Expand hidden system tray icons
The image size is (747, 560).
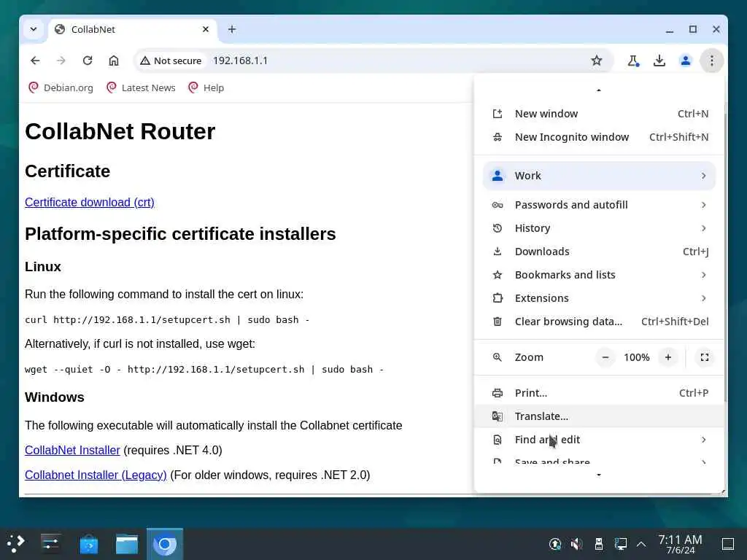[x=641, y=543]
